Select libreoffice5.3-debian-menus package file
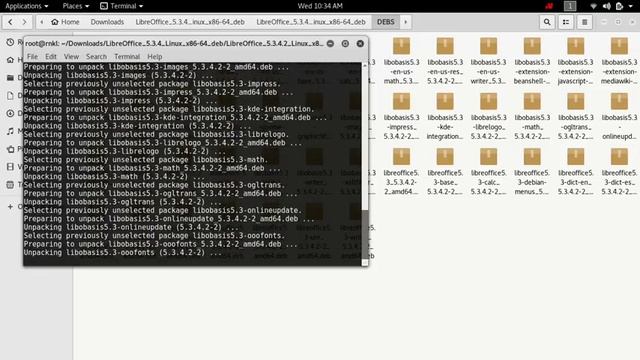The width and height of the screenshot is (640, 360). [532, 172]
